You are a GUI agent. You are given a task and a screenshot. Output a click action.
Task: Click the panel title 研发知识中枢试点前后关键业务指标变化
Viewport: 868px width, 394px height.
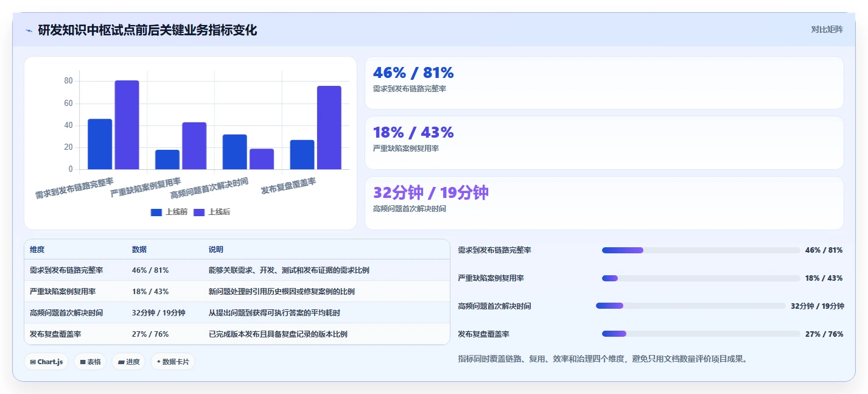point(147,30)
